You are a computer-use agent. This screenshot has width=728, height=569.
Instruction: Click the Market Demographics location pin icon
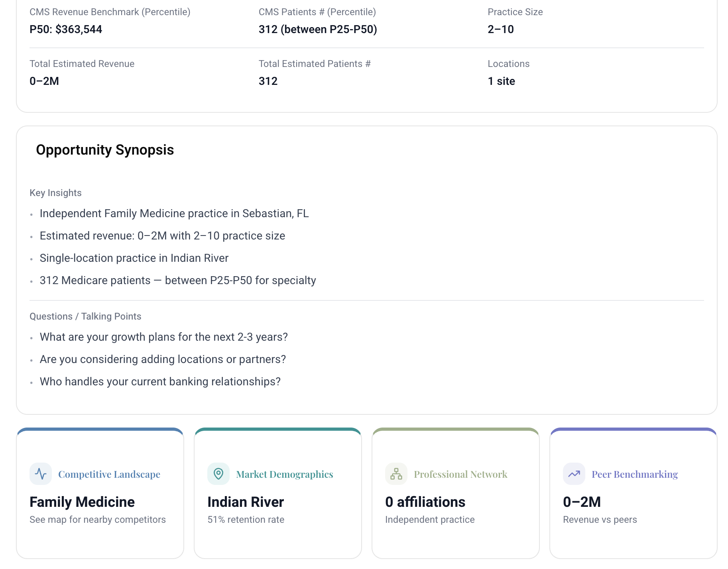click(218, 474)
